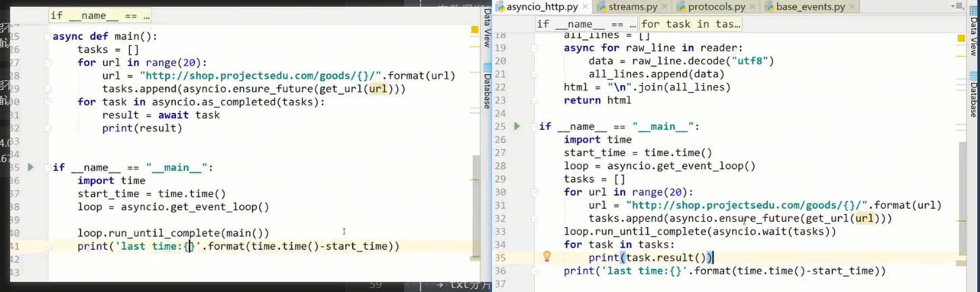980x292 pixels.
Task: Click the run arrow beside line 35 in left editor
Action: point(30,167)
